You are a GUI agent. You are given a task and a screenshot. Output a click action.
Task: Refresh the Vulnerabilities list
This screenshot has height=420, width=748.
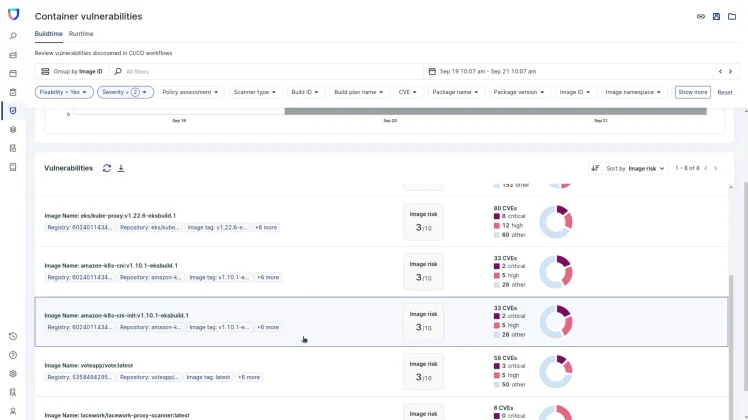click(x=107, y=168)
